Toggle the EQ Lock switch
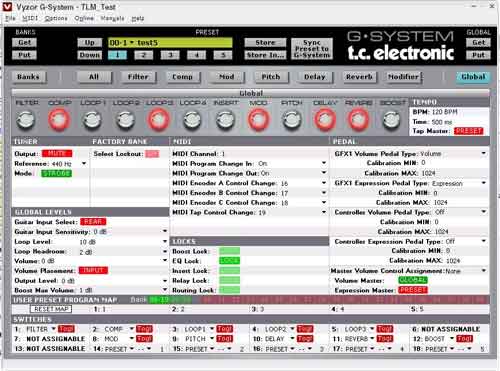 229,261
